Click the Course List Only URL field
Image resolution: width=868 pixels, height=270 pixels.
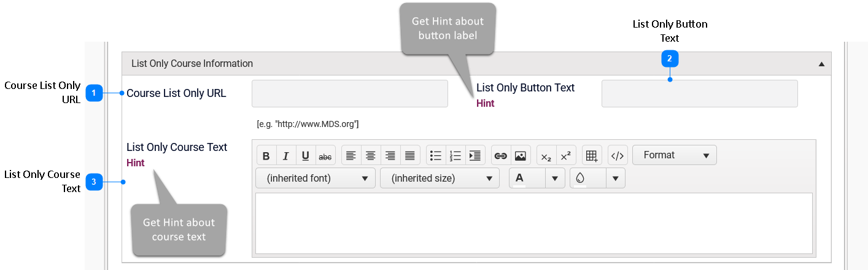click(349, 93)
